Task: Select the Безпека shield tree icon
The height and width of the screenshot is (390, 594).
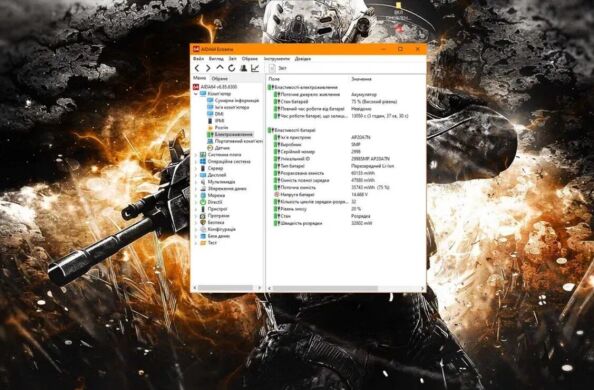Action: pyautogui.click(x=203, y=222)
